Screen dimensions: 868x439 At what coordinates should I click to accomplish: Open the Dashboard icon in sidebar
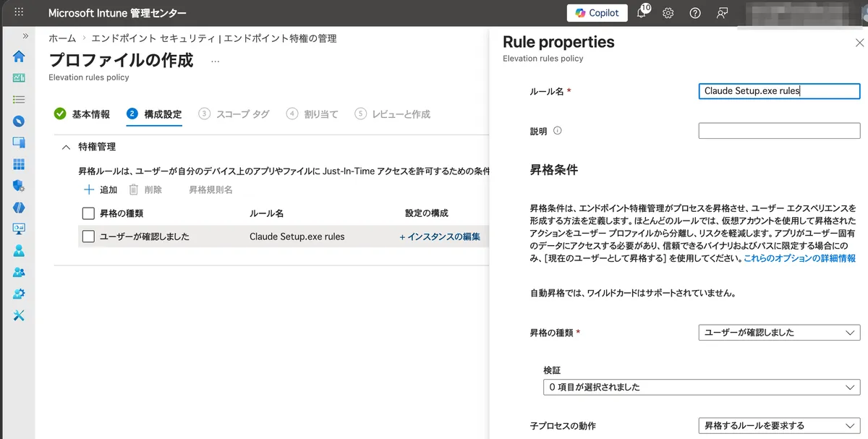19,78
